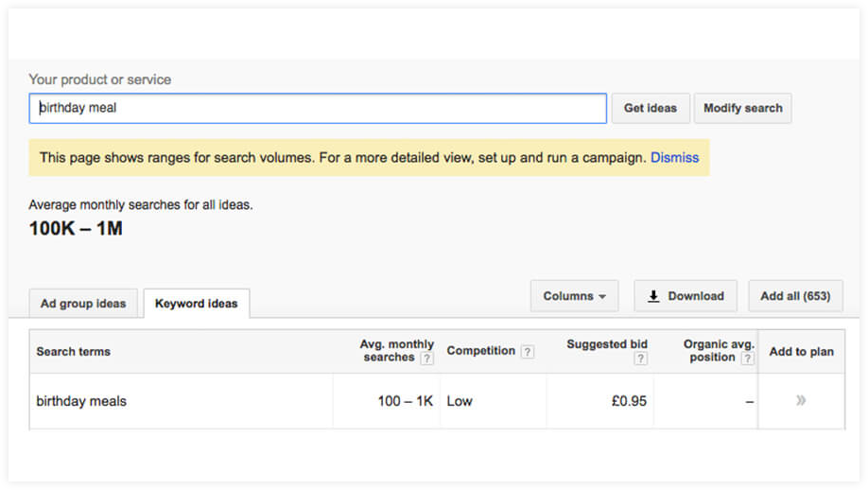Sort by Search terms column header

(73, 352)
